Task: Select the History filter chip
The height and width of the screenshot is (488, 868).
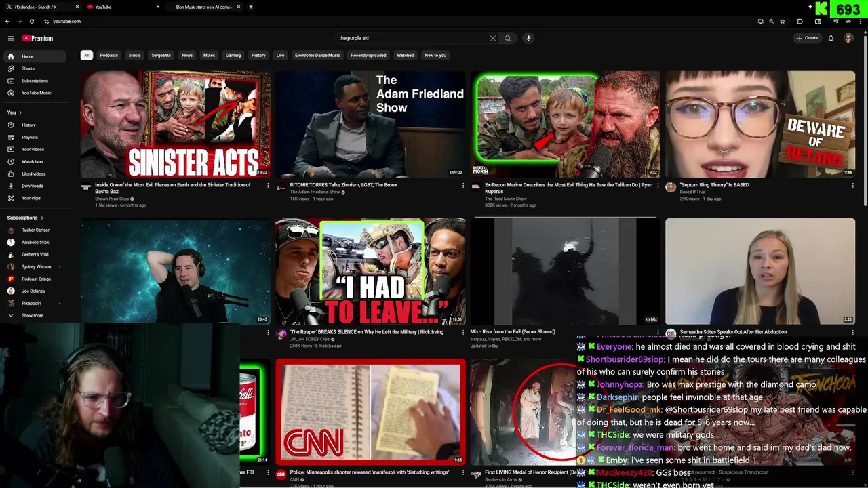Action: pos(258,56)
